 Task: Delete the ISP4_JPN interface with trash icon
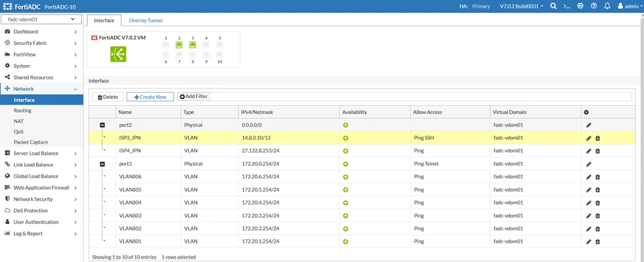click(x=598, y=151)
